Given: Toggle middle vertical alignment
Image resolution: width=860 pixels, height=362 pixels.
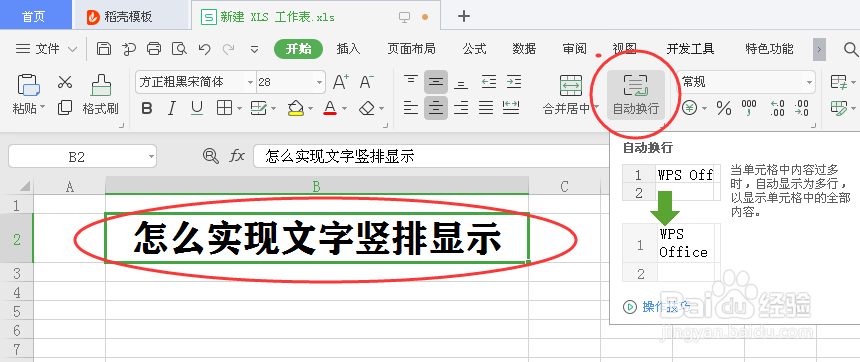Looking at the screenshot, I should click(435, 82).
